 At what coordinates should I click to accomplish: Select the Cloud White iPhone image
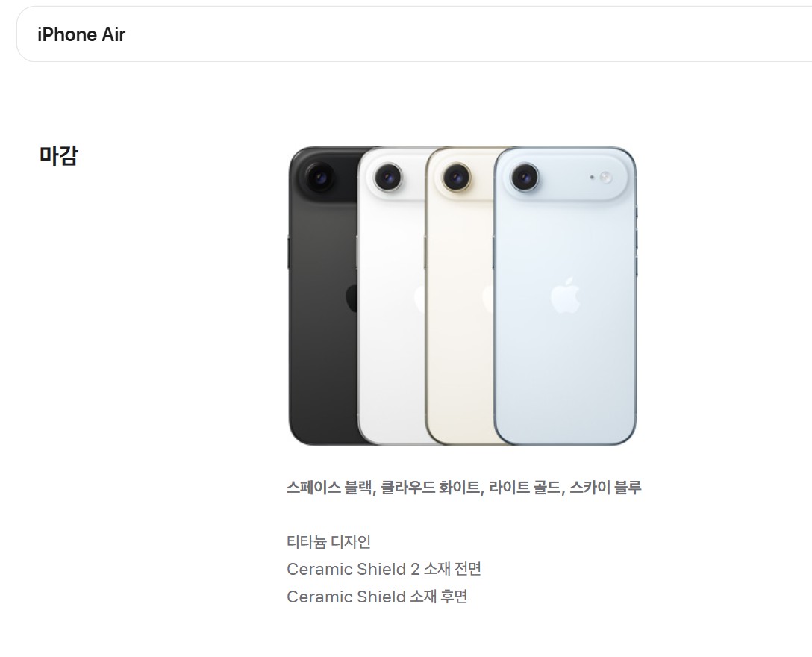click(x=392, y=296)
